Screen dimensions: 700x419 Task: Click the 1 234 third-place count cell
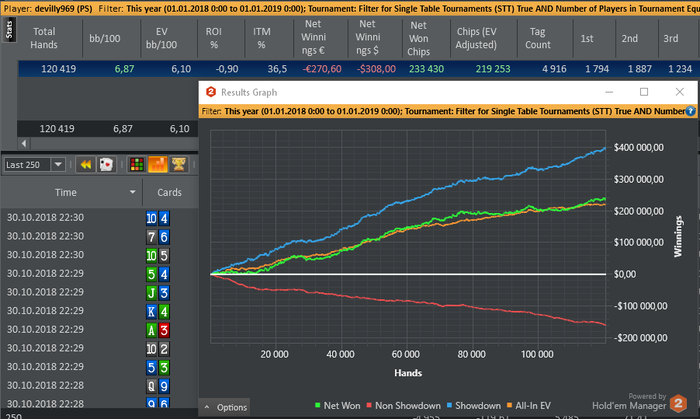pyautogui.click(x=680, y=69)
